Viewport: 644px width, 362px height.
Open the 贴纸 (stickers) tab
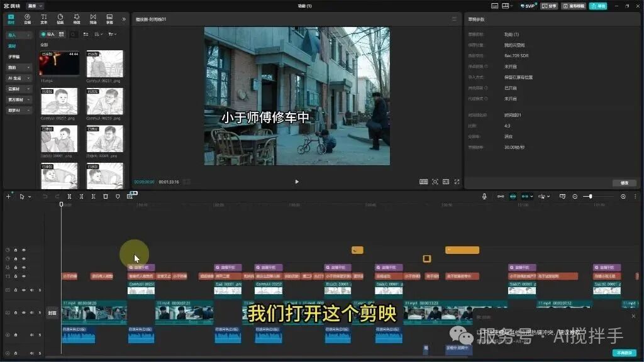pos(60,19)
